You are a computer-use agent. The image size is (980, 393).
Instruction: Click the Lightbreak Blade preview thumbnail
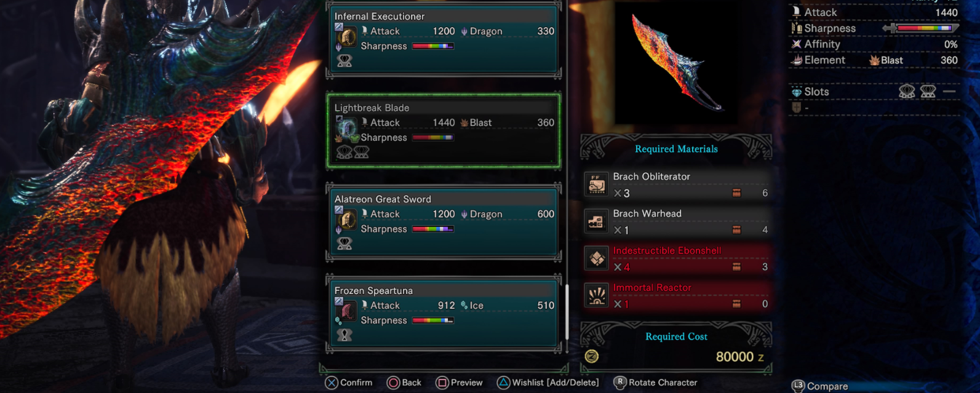[x=677, y=63]
